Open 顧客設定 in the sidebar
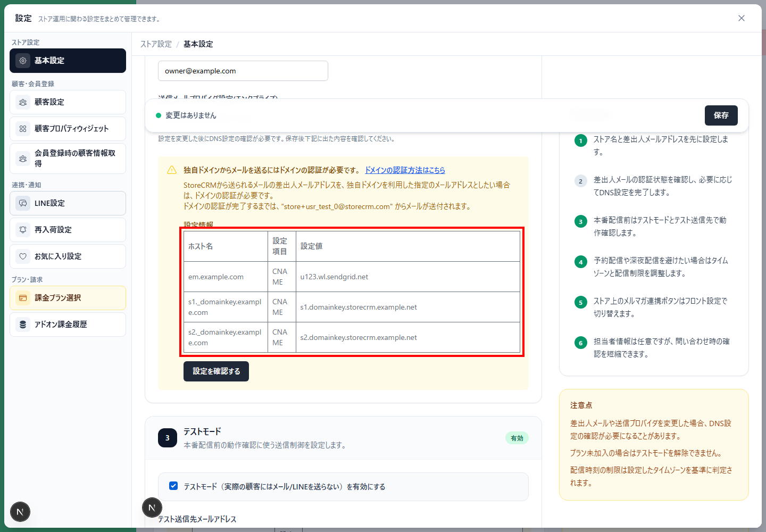Viewport: 766px width, 532px height. coord(68,102)
